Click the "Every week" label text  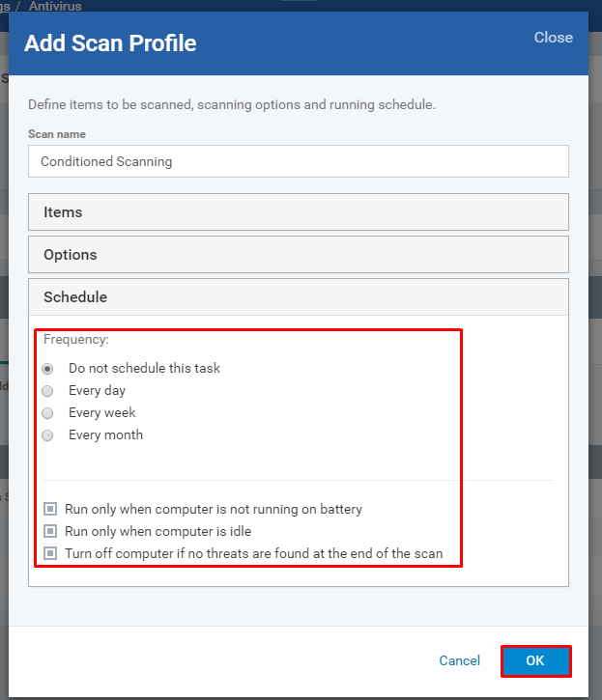pos(101,412)
